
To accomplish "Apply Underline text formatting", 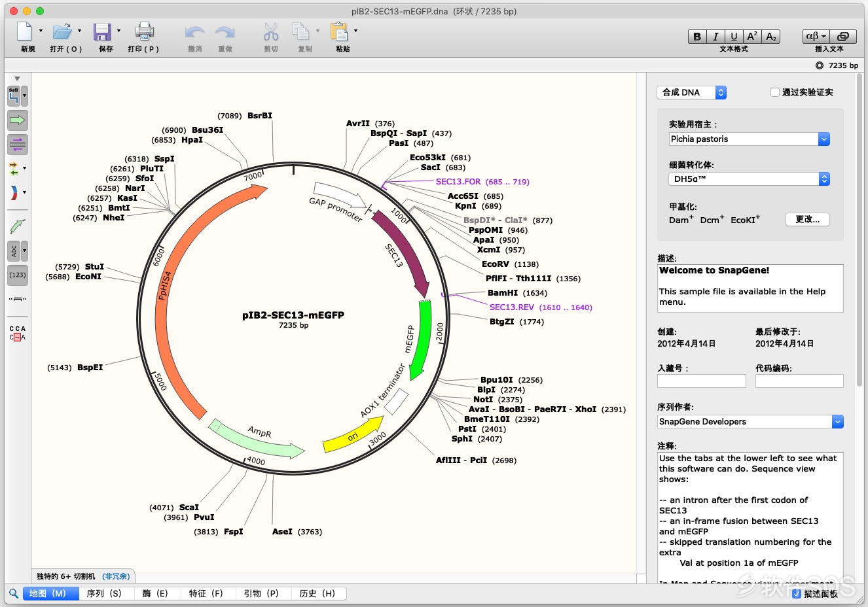I will pyautogui.click(x=734, y=37).
